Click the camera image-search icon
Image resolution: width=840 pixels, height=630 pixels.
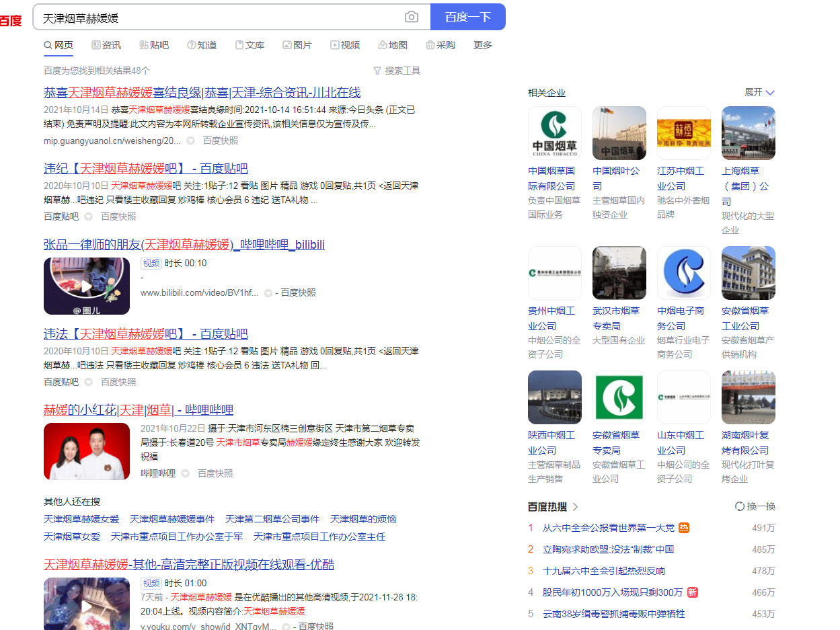411,17
